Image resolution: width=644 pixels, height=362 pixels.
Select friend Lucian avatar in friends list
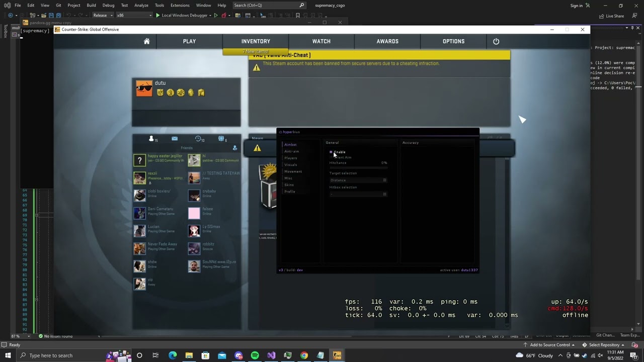click(139, 230)
